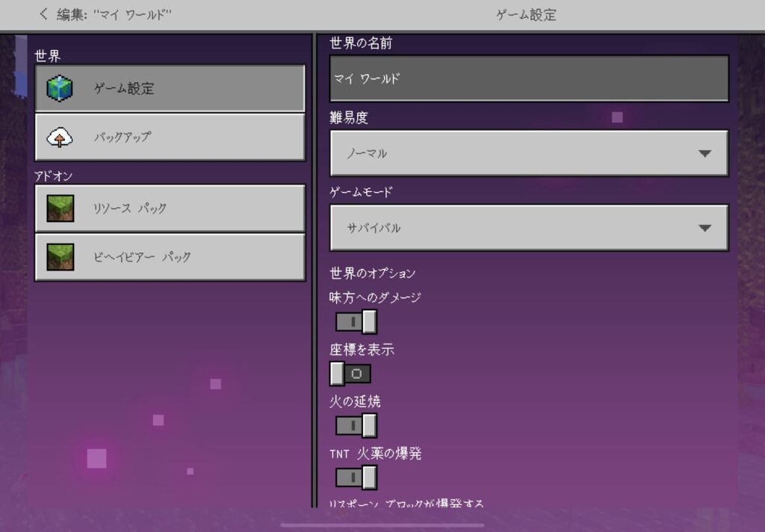Screen dimensions: 765x532
Task: Click the grass block icon beside リソース パック
Action: pos(60,208)
